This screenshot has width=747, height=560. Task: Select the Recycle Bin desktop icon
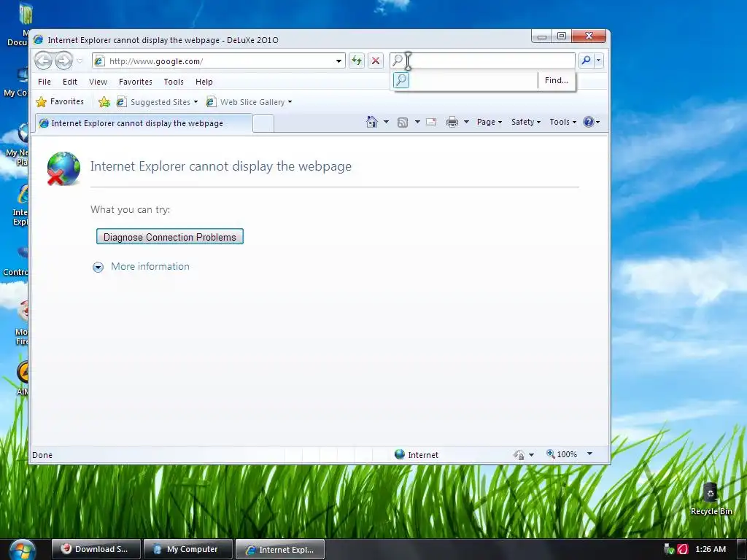711,499
